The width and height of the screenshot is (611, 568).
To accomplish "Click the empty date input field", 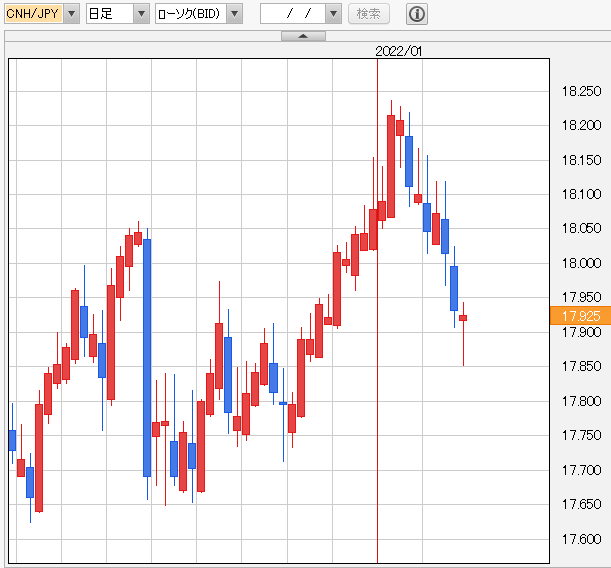I will point(293,14).
